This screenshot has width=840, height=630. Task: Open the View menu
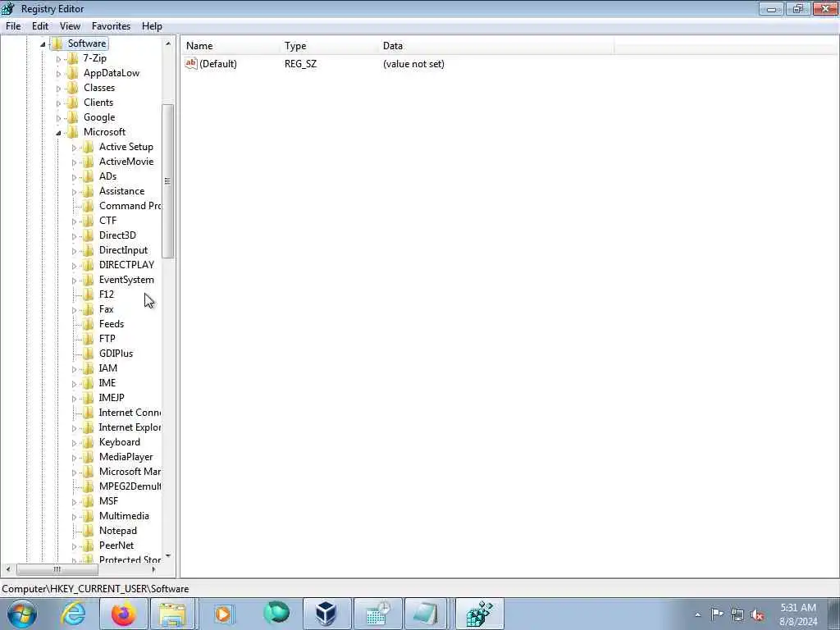(x=70, y=25)
